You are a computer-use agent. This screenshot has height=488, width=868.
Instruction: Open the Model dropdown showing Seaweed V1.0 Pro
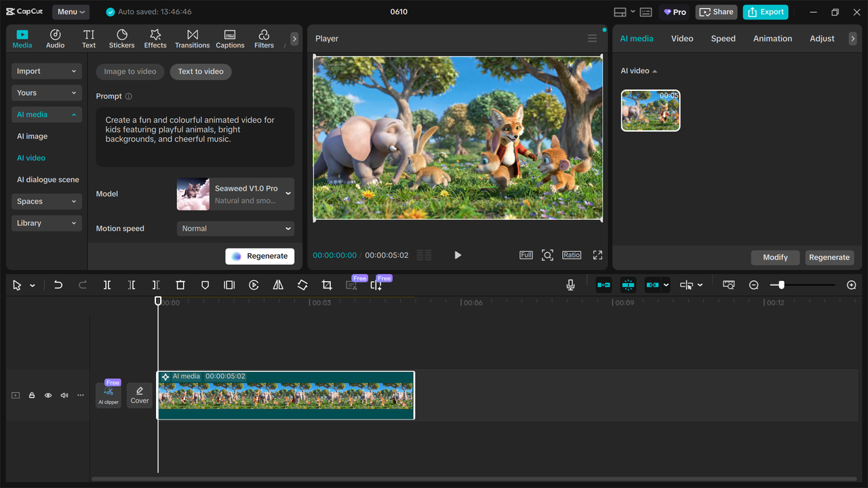pyautogui.click(x=235, y=194)
